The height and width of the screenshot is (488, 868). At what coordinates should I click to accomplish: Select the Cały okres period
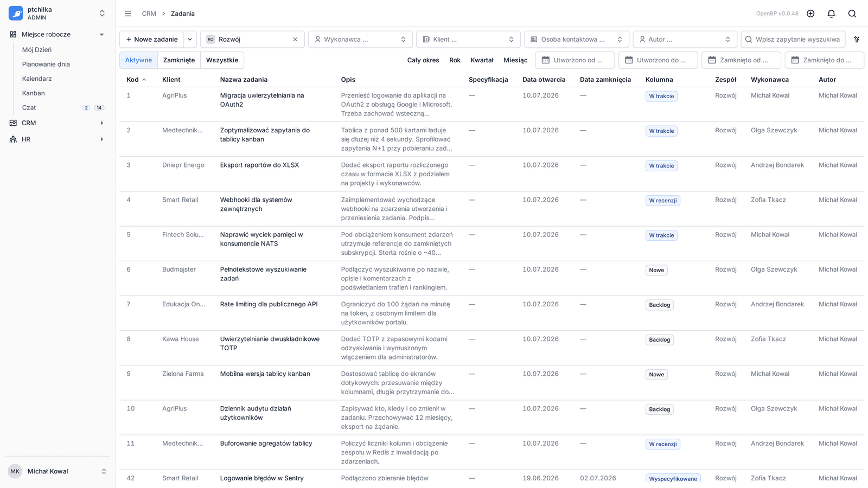coord(423,60)
